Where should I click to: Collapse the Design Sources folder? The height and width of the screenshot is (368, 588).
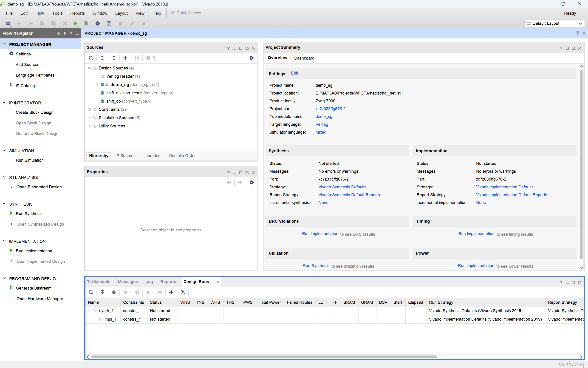pos(90,68)
